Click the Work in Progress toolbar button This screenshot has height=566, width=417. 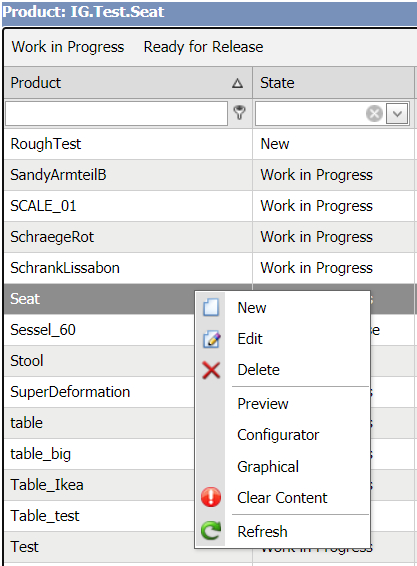pos(68,47)
